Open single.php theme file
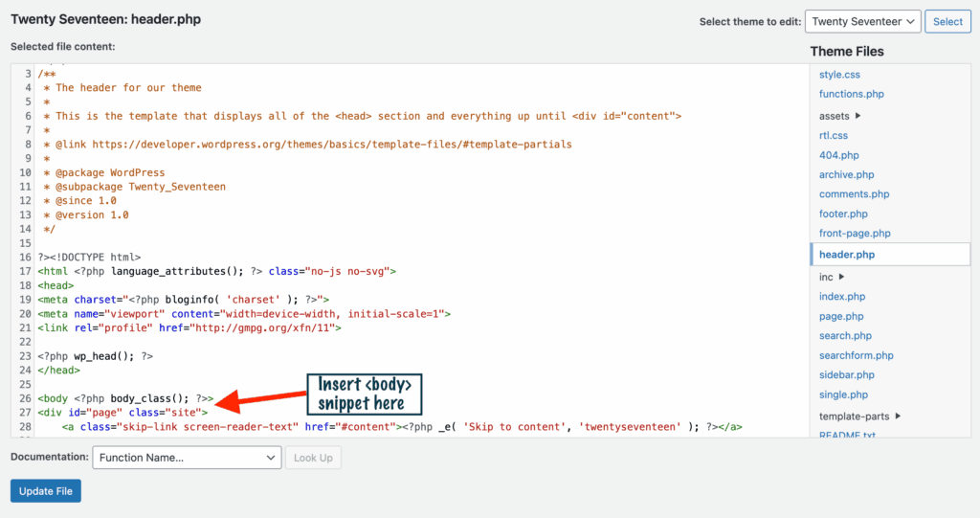The width and height of the screenshot is (980, 518). pyautogui.click(x=843, y=394)
